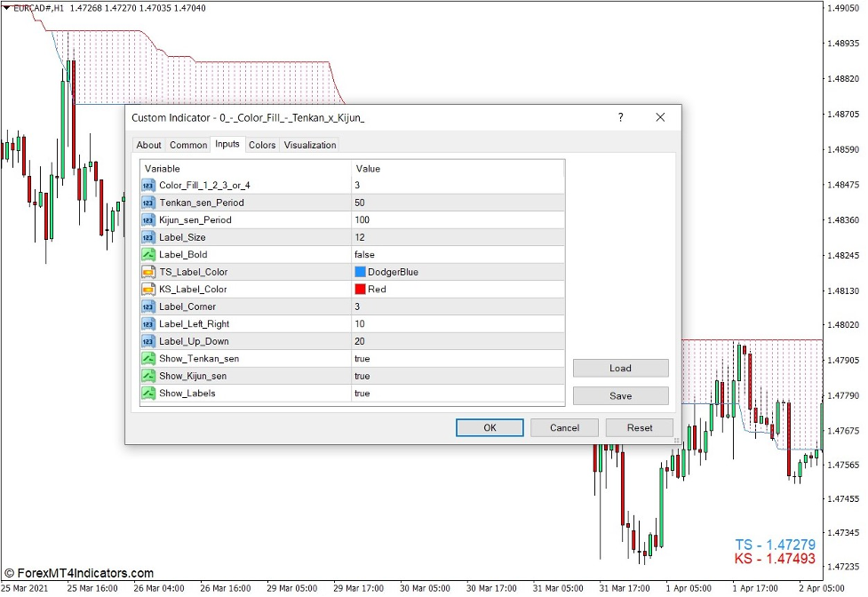Click the TS_Label_Color color type icon

[x=148, y=272]
